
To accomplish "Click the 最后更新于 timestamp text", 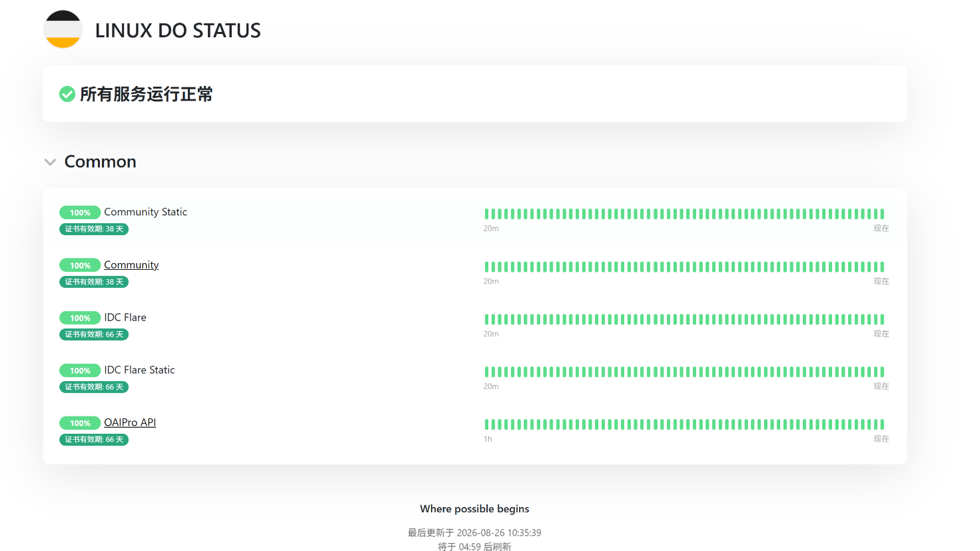I will tap(474, 533).
